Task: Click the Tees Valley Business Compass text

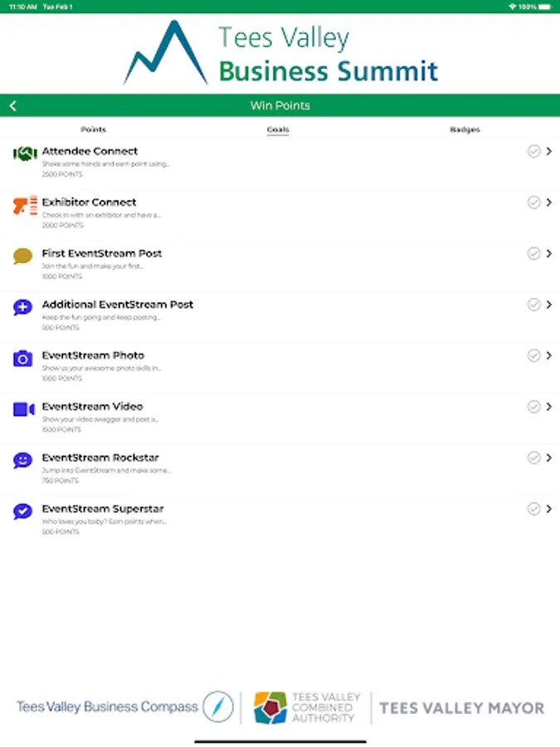Action: [x=107, y=706]
